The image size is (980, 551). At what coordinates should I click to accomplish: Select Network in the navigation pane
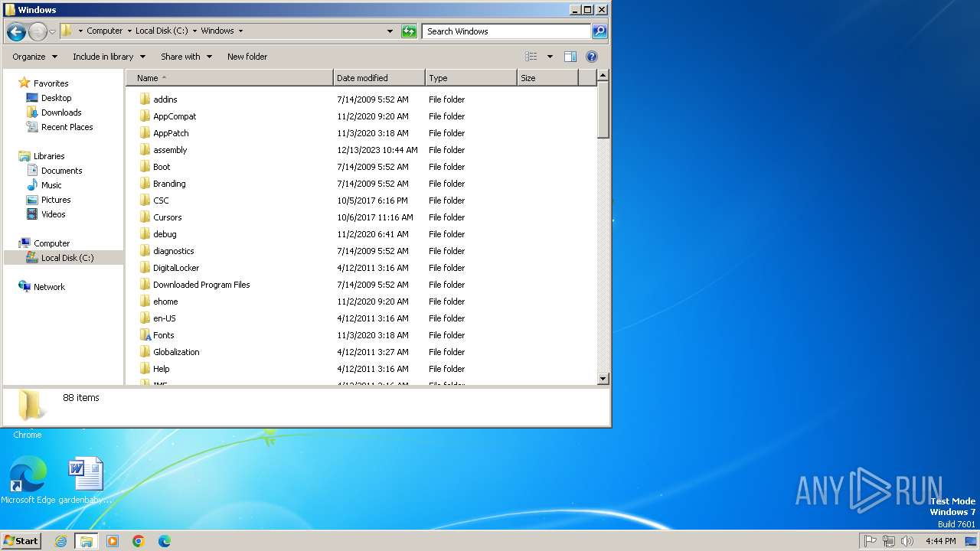[49, 287]
